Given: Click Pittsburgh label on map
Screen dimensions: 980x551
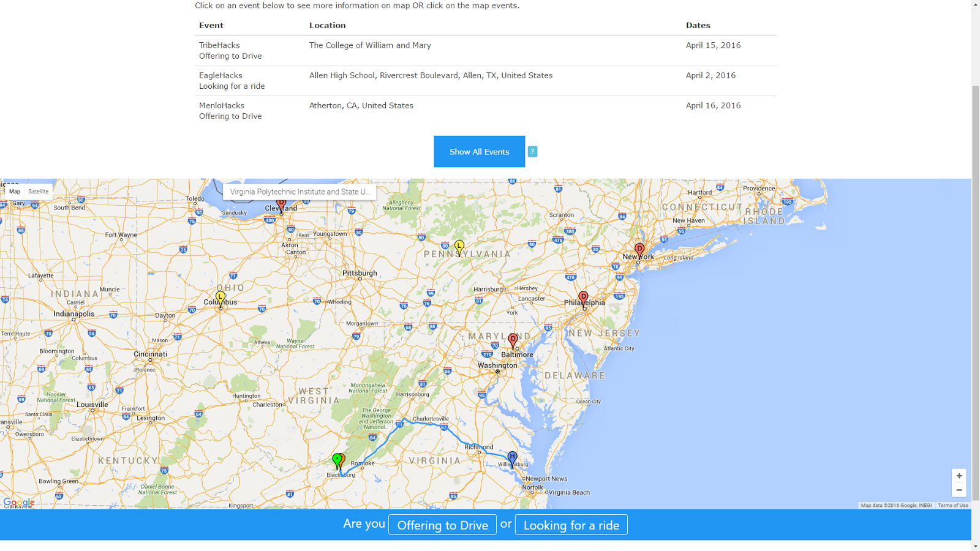Looking at the screenshot, I should [360, 273].
